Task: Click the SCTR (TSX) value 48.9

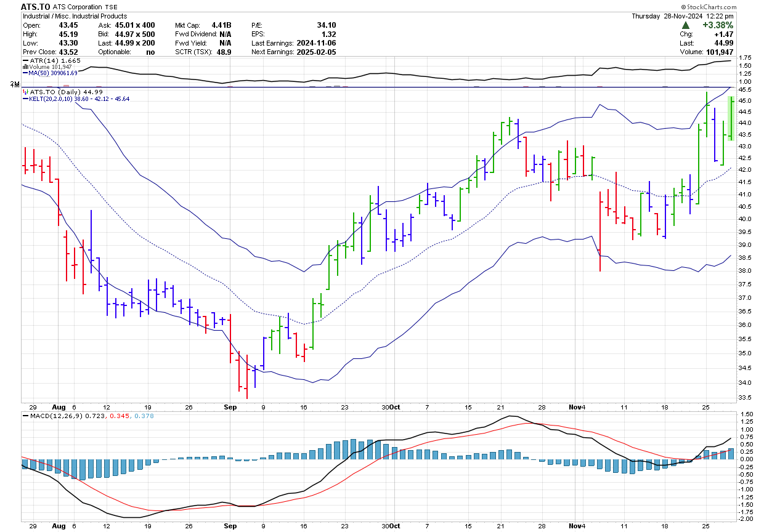Action: tap(224, 52)
